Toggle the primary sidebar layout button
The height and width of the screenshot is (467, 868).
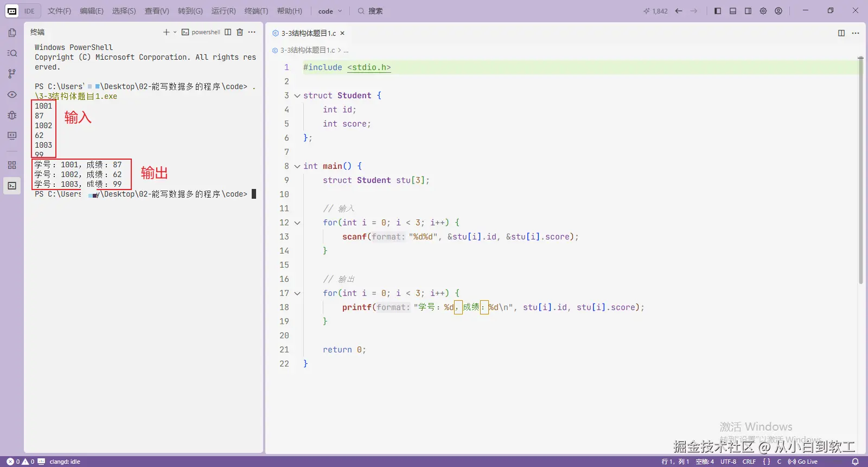coord(718,11)
